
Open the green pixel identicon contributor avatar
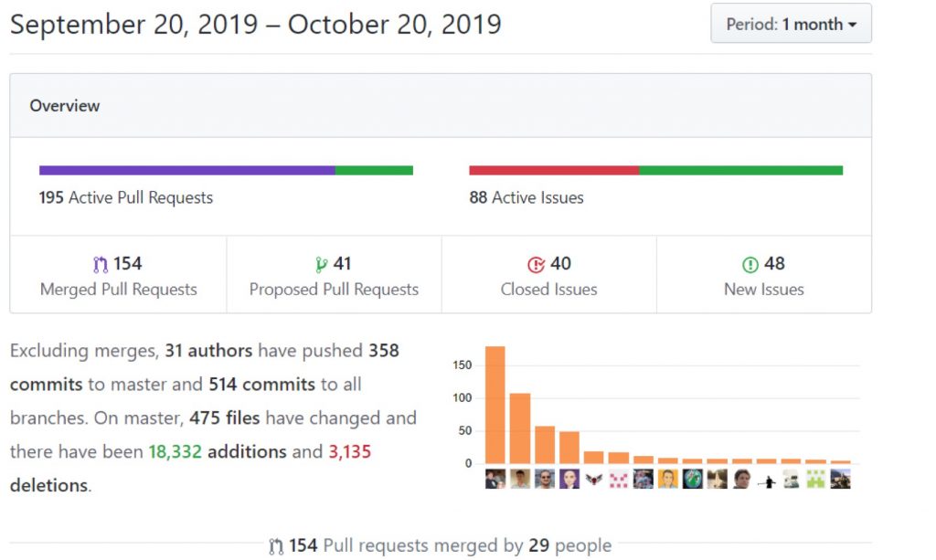[816, 479]
